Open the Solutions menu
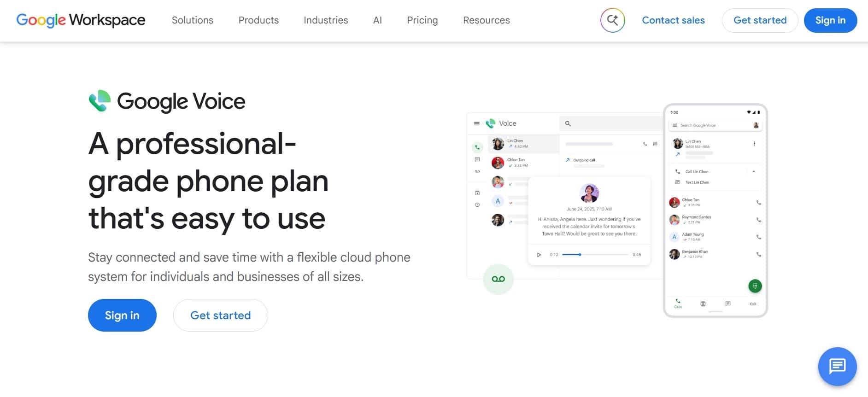The width and height of the screenshot is (868, 397). pyautogui.click(x=193, y=20)
